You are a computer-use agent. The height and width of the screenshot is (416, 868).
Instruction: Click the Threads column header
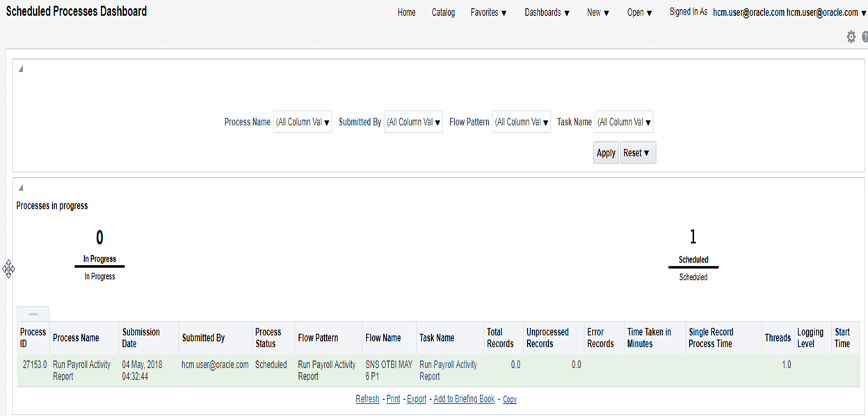click(778, 338)
